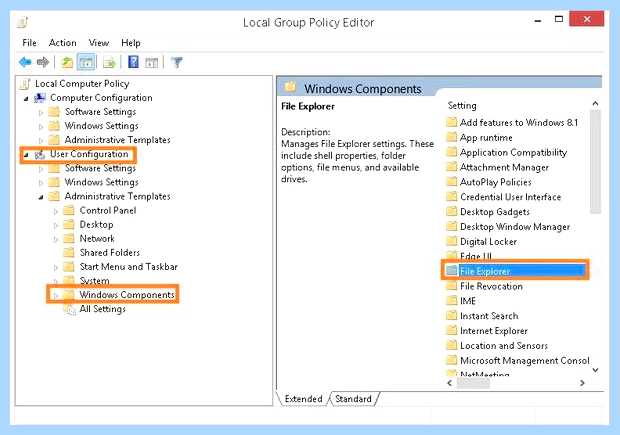Collapse Administrative Templates under User Configuration
This screenshot has width=620, height=435.
click(x=41, y=197)
